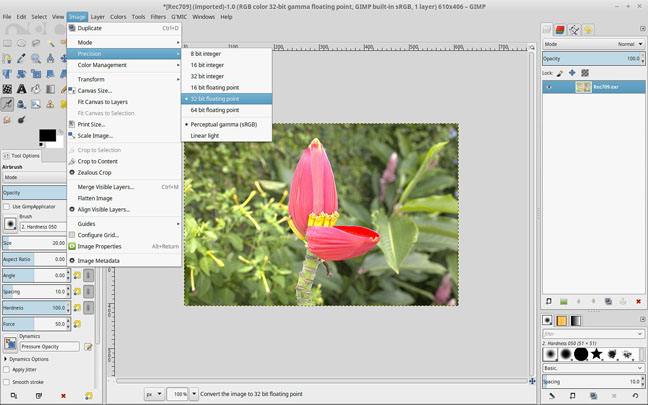Click Flatten Image menu entry
The height and width of the screenshot is (405, 648).
point(124,198)
